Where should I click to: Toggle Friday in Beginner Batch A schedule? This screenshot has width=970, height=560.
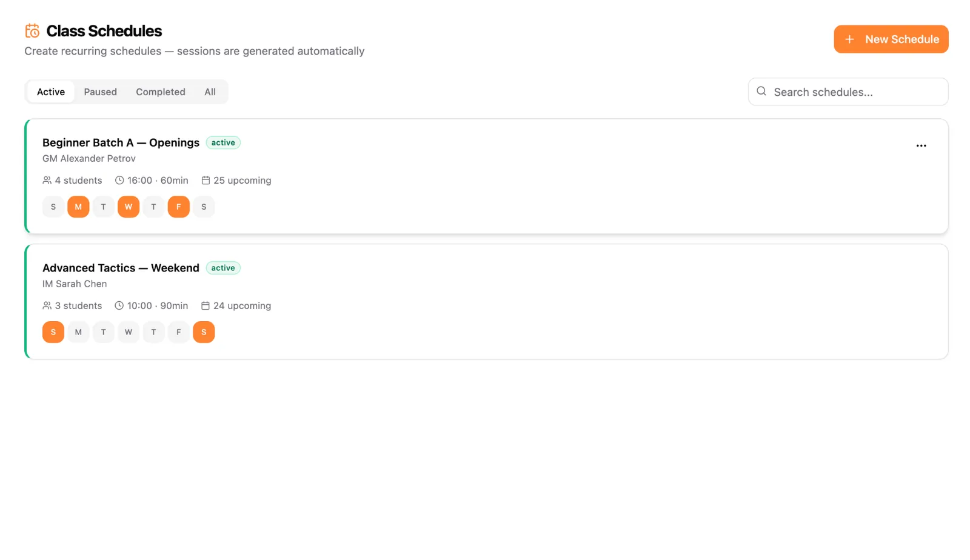[178, 207]
